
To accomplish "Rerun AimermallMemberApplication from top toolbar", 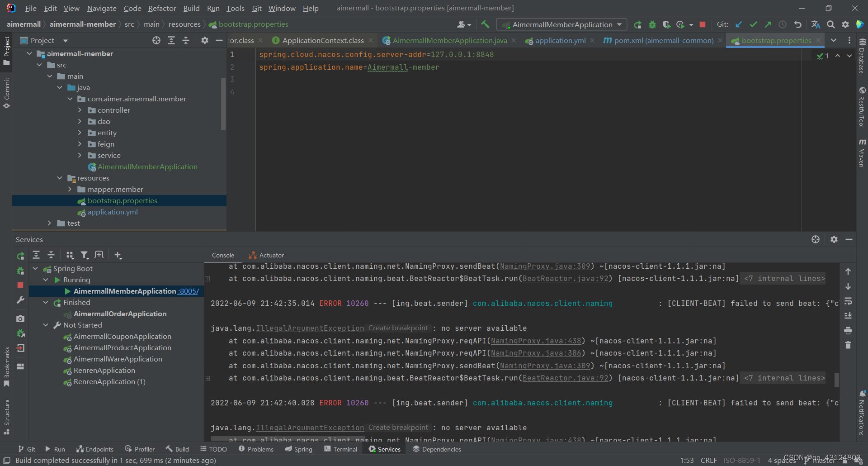I will pyautogui.click(x=637, y=25).
